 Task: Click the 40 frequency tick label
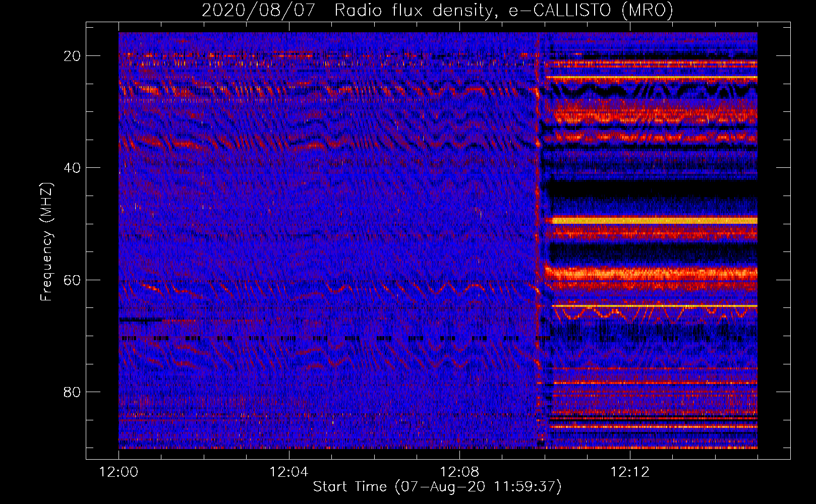(x=72, y=168)
